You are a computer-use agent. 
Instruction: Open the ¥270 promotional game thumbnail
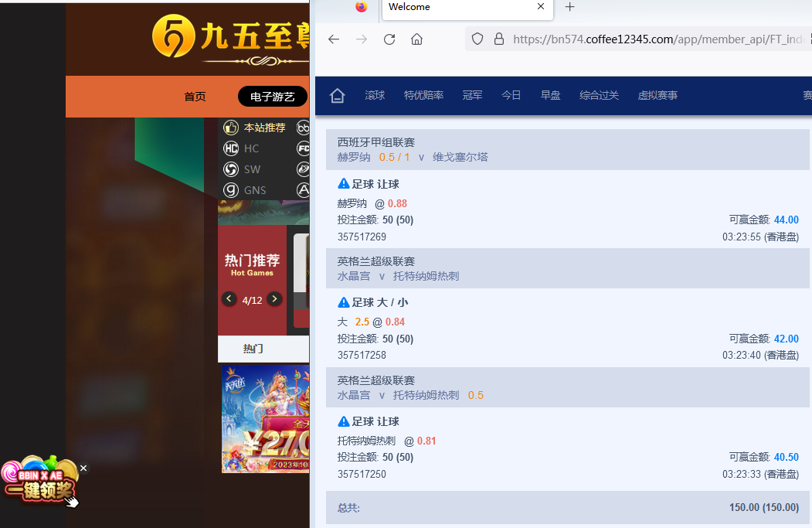(265, 419)
